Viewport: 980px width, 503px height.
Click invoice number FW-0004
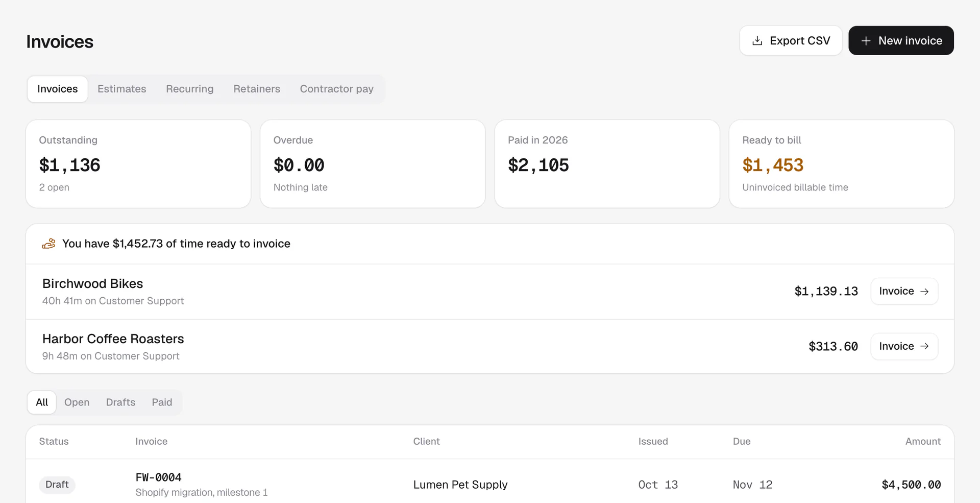point(159,477)
